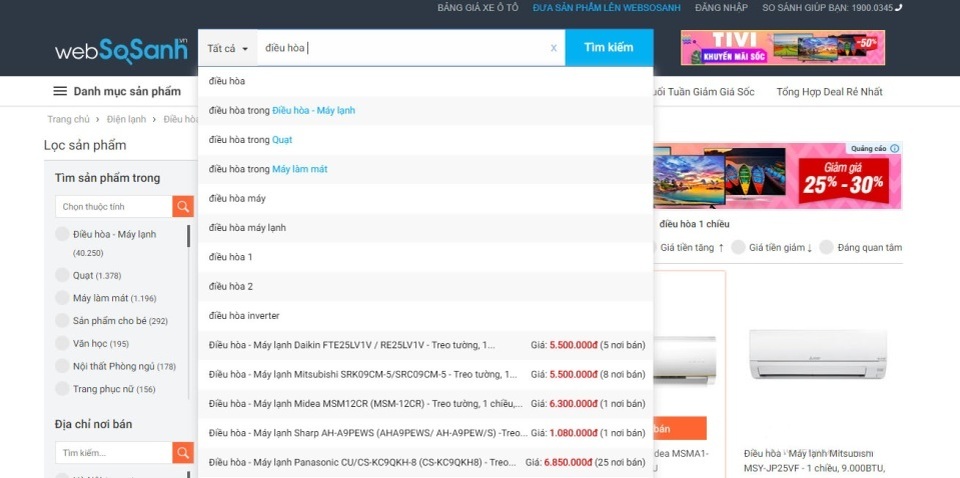960x478 pixels.
Task: Select the Điều hòa - Máy lạnh filter radio
Action: pos(62,234)
